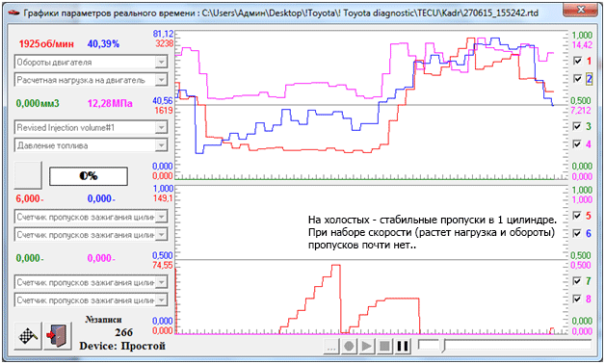The width and height of the screenshot is (605, 364).
Task: Toggle checkbox for channel 7
Action: click(578, 281)
